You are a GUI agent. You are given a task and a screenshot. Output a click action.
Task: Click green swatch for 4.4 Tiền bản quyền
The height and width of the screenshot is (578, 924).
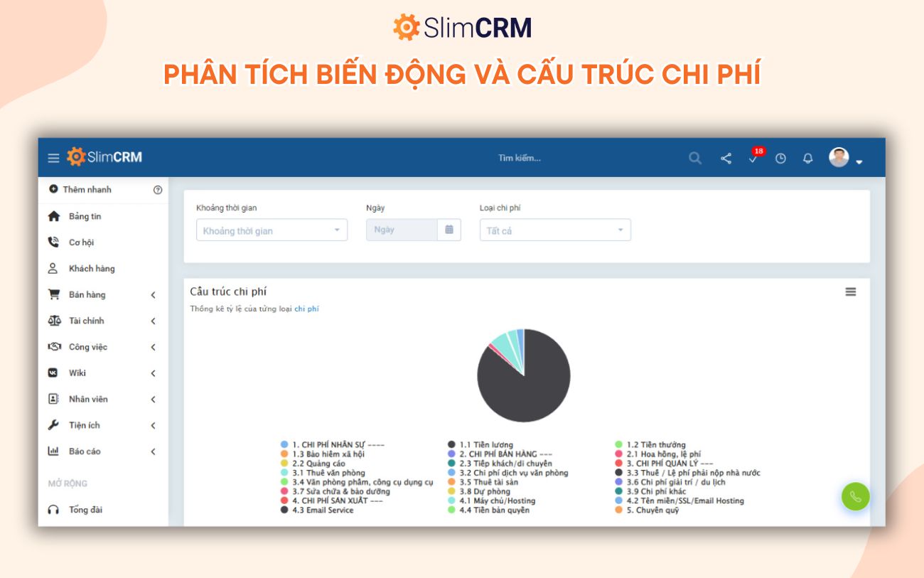click(451, 510)
